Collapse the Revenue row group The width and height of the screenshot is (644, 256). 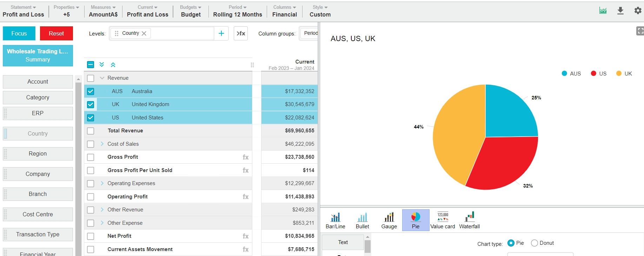pyautogui.click(x=102, y=78)
